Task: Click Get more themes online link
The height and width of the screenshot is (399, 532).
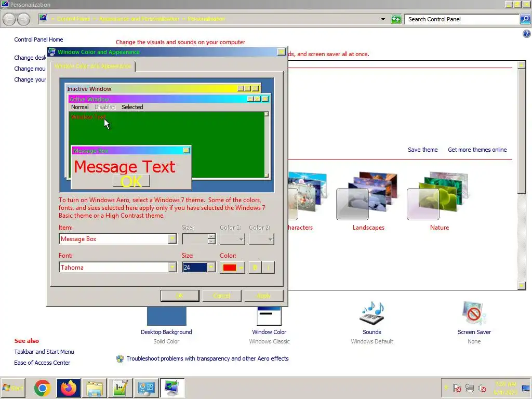Action: (x=477, y=150)
